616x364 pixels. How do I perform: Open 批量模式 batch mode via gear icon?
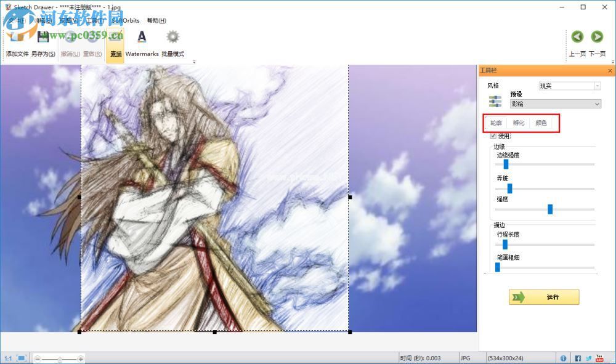coord(172,37)
